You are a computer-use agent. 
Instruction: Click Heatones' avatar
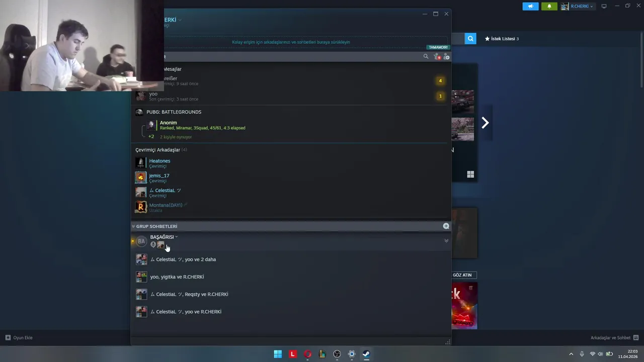[140, 163]
